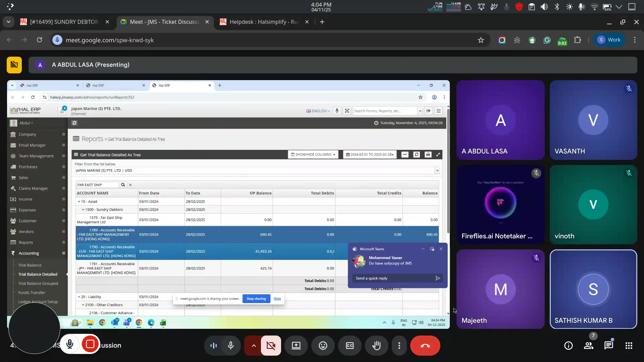
Task: Switch to the Helpdesk : Halsimplify browser tab
Action: 264,22
